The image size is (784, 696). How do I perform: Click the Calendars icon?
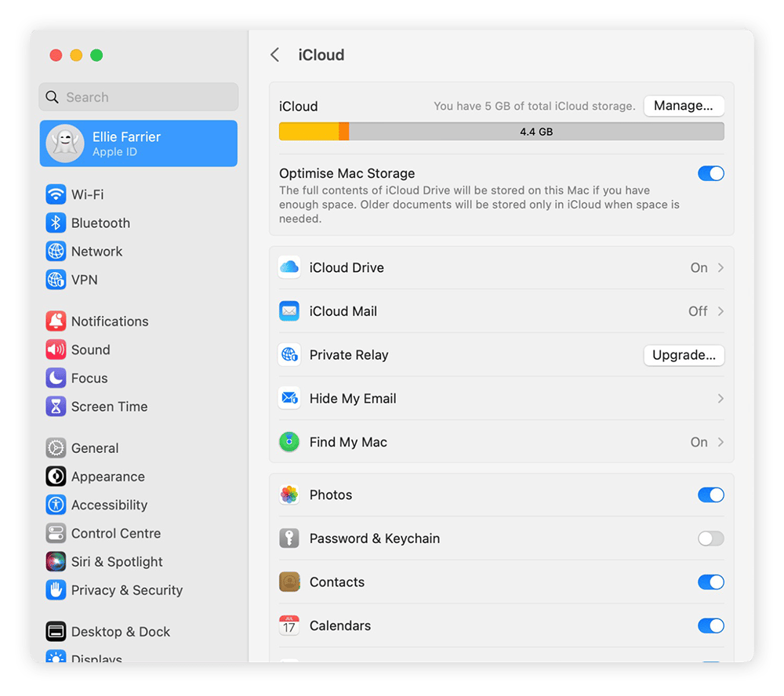pos(289,625)
